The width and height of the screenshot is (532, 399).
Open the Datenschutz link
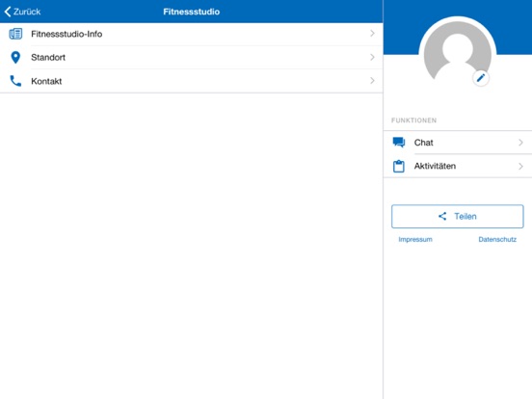pos(497,240)
